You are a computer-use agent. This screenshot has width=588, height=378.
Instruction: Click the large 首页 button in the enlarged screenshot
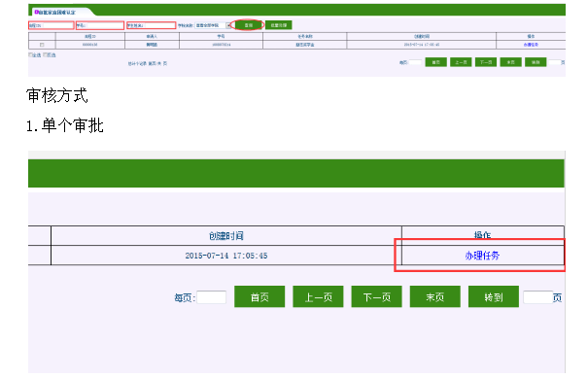(259, 296)
